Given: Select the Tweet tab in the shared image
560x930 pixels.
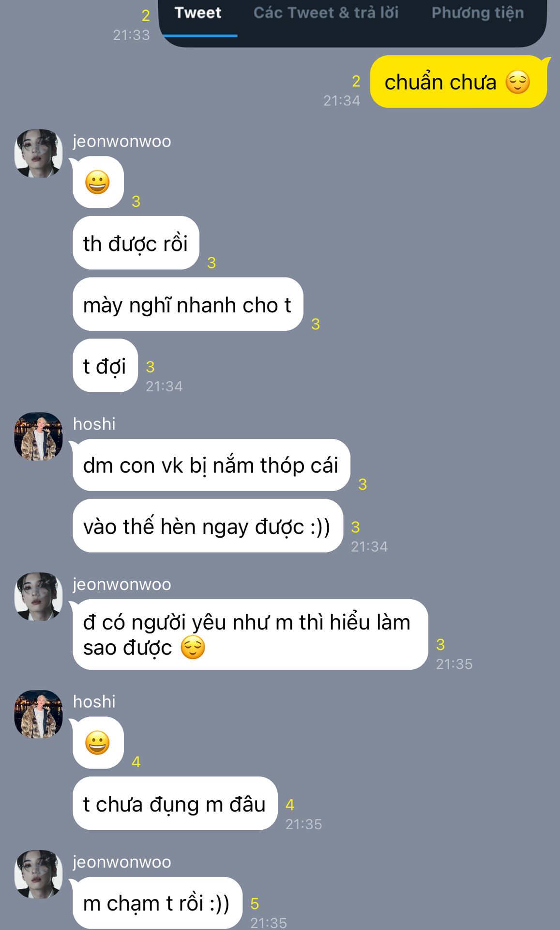Looking at the screenshot, I should click(198, 13).
